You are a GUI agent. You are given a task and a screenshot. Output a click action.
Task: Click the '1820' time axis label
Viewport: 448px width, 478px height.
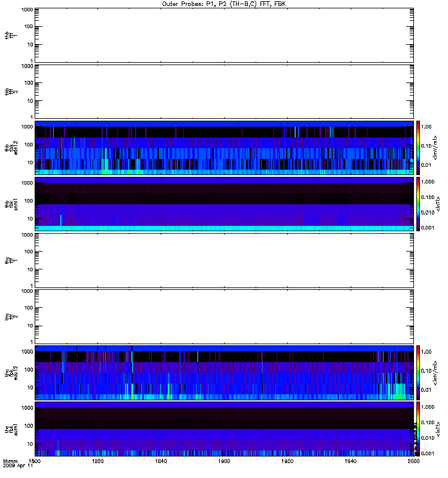pos(98,461)
